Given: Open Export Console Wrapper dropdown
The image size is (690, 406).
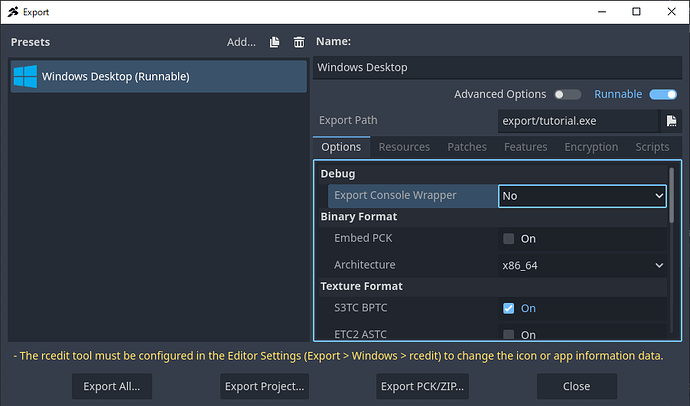Looking at the screenshot, I should tap(583, 196).
